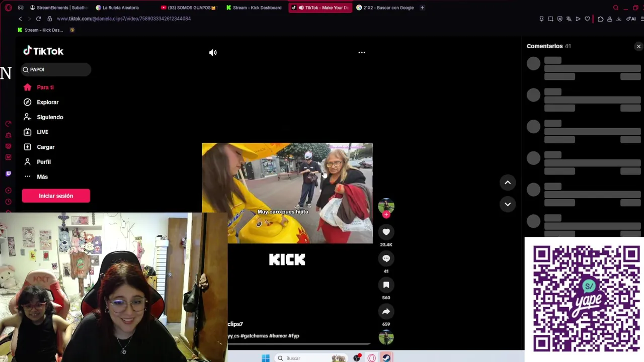Open Twitch in the Opera sidebar
This screenshot has height=362, width=644.
[x=8, y=173]
